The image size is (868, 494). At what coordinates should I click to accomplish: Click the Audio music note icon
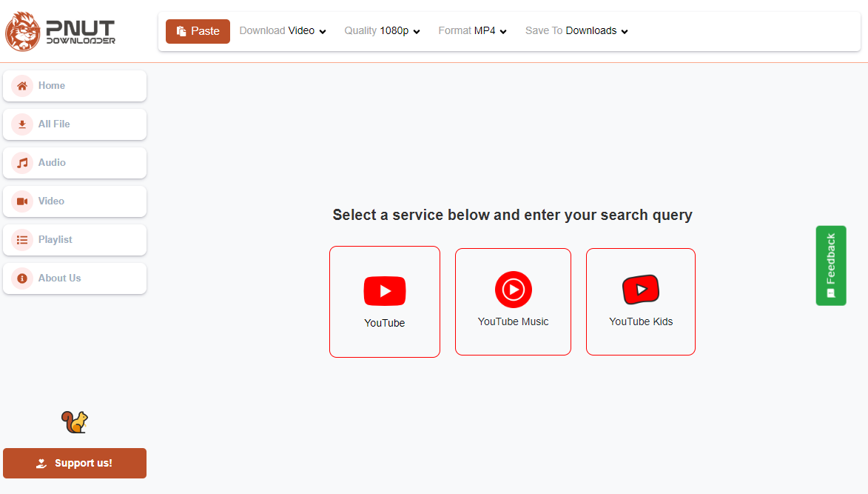[x=22, y=163]
